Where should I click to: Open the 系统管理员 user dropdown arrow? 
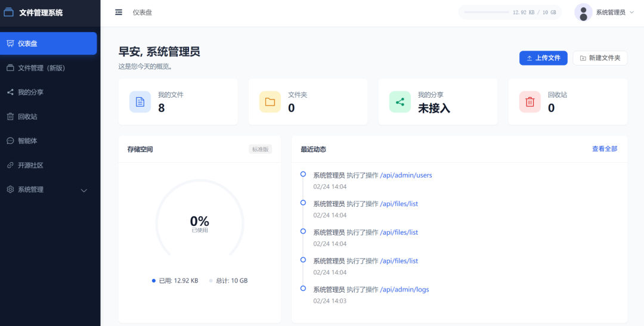click(631, 13)
